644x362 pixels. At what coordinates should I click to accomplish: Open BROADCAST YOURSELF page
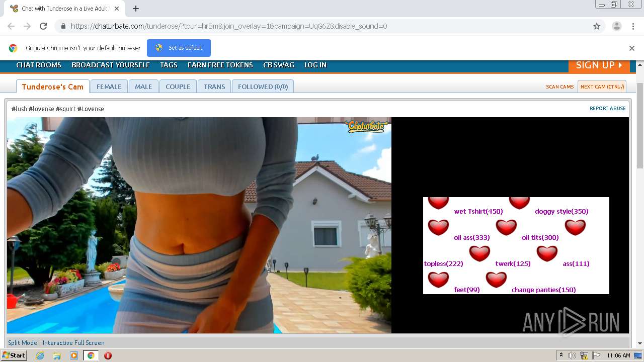pyautogui.click(x=111, y=65)
